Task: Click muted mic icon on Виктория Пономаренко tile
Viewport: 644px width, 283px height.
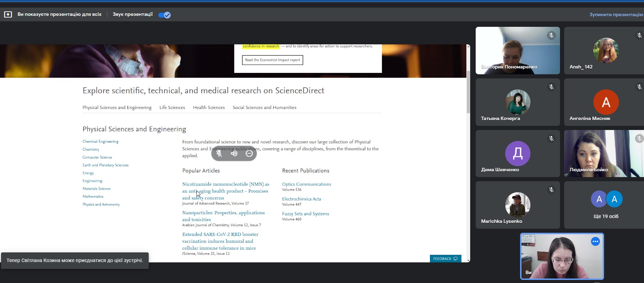Action: pyautogui.click(x=551, y=35)
